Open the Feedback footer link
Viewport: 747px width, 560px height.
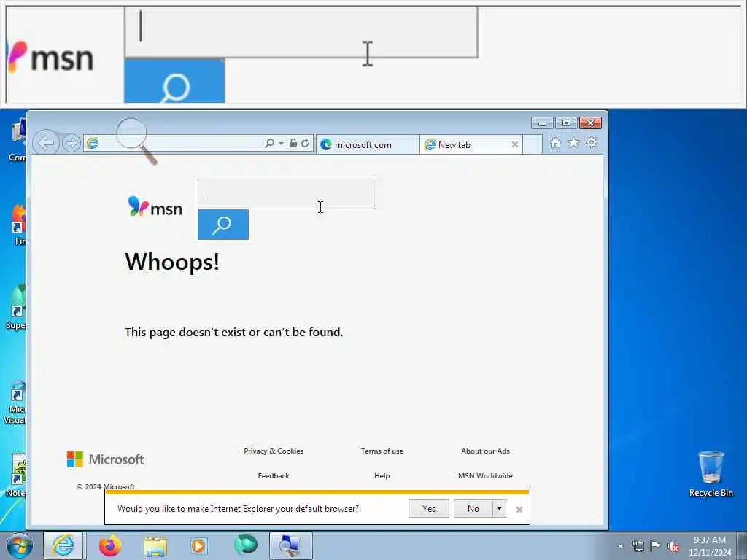274,475
